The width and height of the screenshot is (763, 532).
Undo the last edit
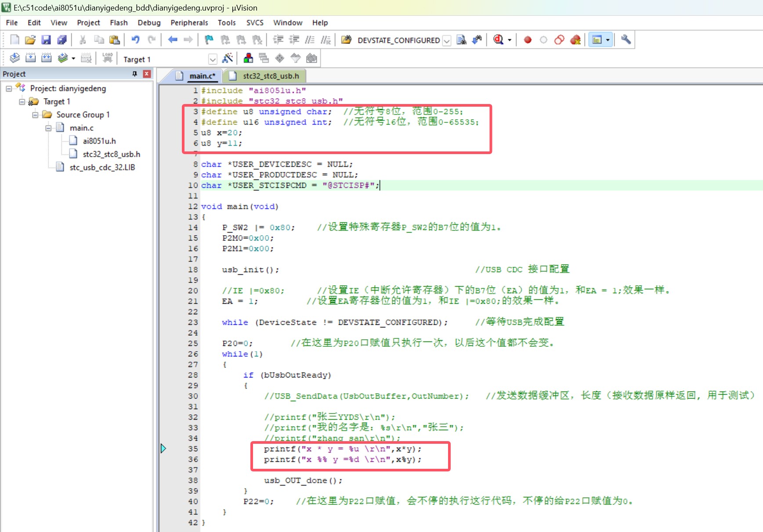click(x=136, y=40)
